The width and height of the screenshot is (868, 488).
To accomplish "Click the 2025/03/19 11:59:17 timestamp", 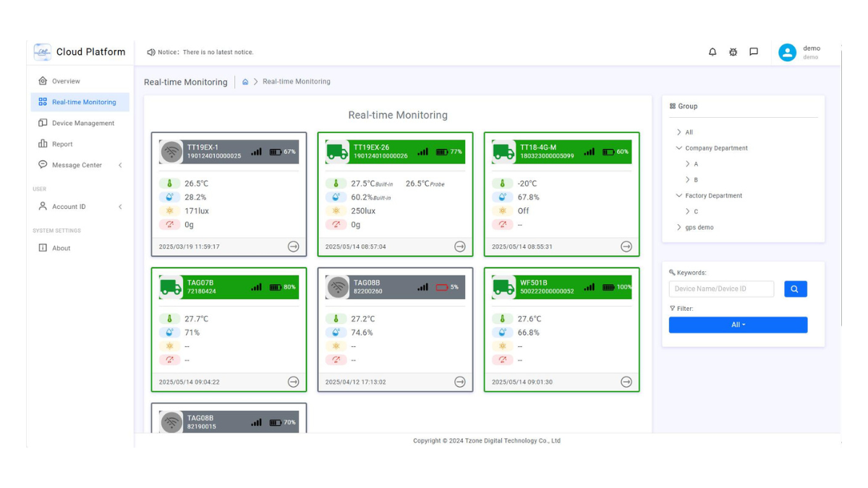I will coord(189,247).
